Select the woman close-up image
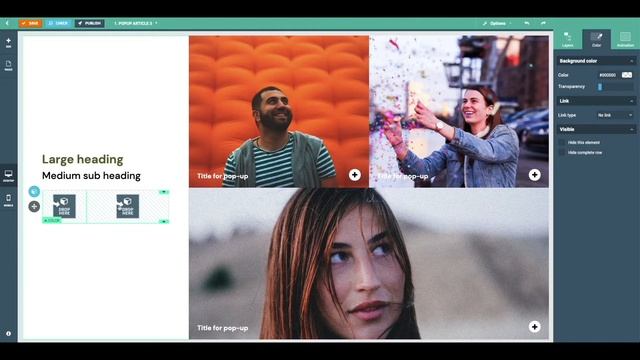The width and height of the screenshot is (640, 360). (x=369, y=264)
